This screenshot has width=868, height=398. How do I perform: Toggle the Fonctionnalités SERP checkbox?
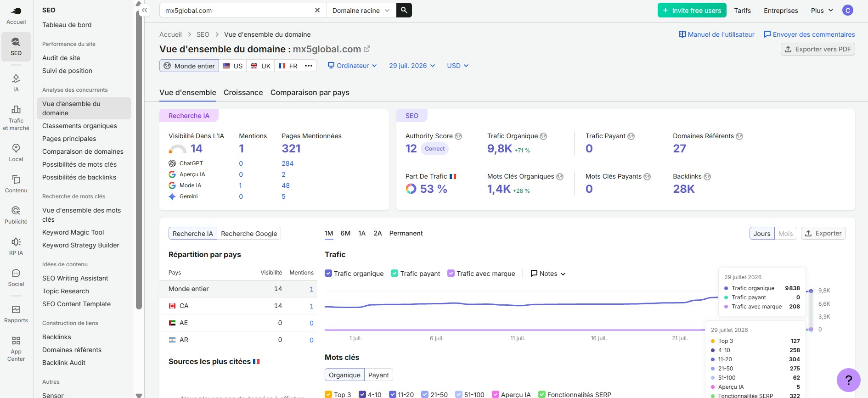[x=542, y=394]
